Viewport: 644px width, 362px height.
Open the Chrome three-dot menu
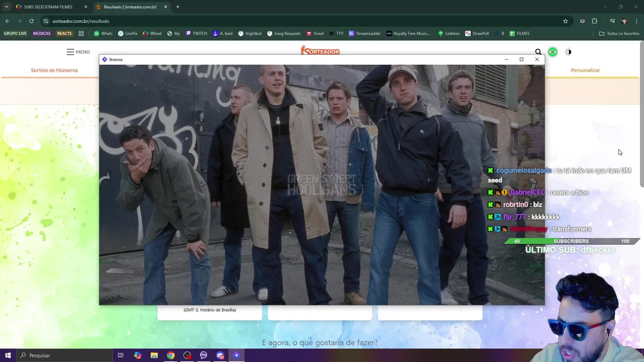tap(636, 21)
